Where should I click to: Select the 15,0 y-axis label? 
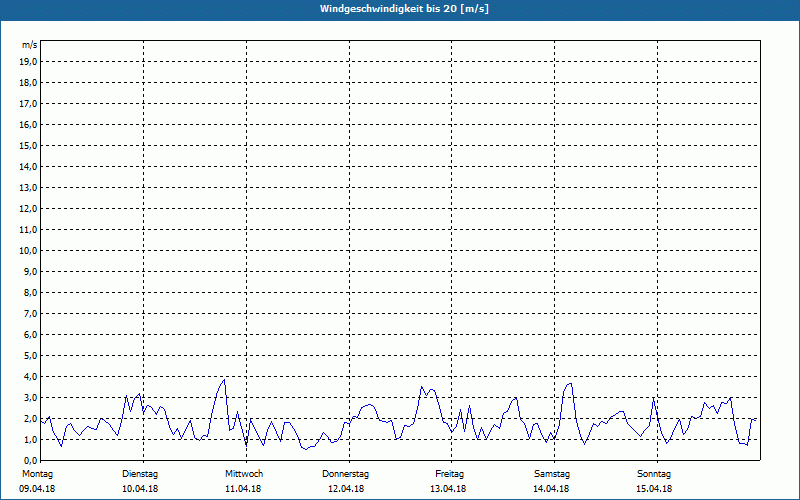coord(28,145)
